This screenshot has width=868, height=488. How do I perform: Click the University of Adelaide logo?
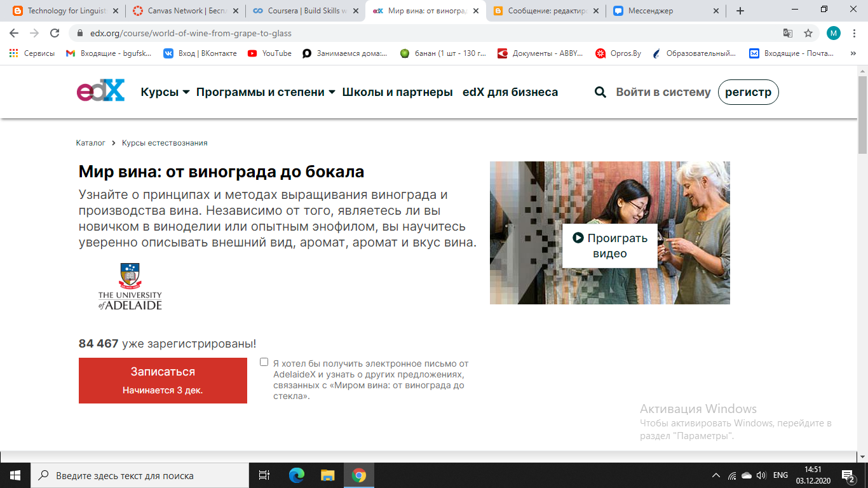(130, 287)
